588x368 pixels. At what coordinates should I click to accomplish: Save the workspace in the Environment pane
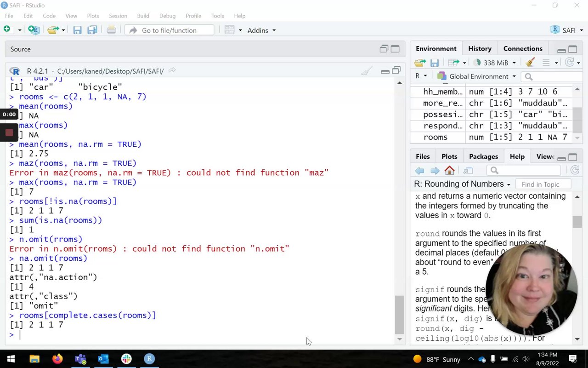435,63
